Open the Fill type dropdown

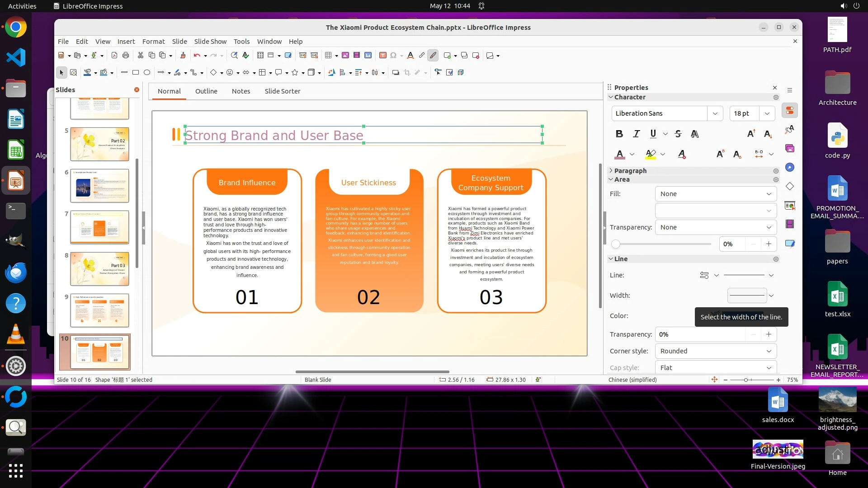pos(716,194)
